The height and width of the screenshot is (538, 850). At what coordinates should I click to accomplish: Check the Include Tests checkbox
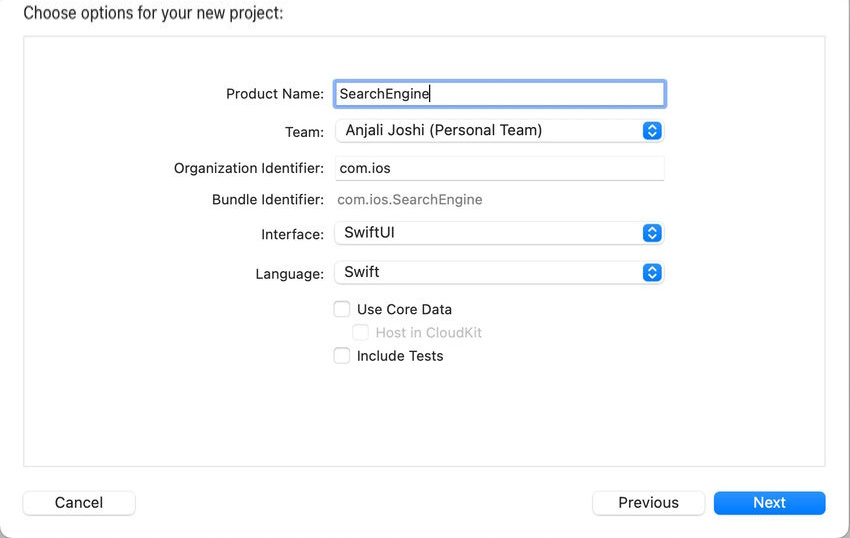[x=342, y=356]
